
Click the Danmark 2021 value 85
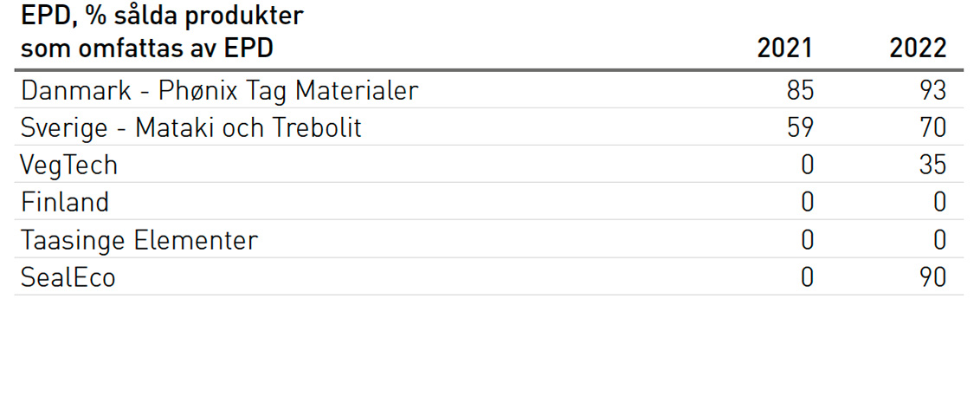click(x=798, y=90)
